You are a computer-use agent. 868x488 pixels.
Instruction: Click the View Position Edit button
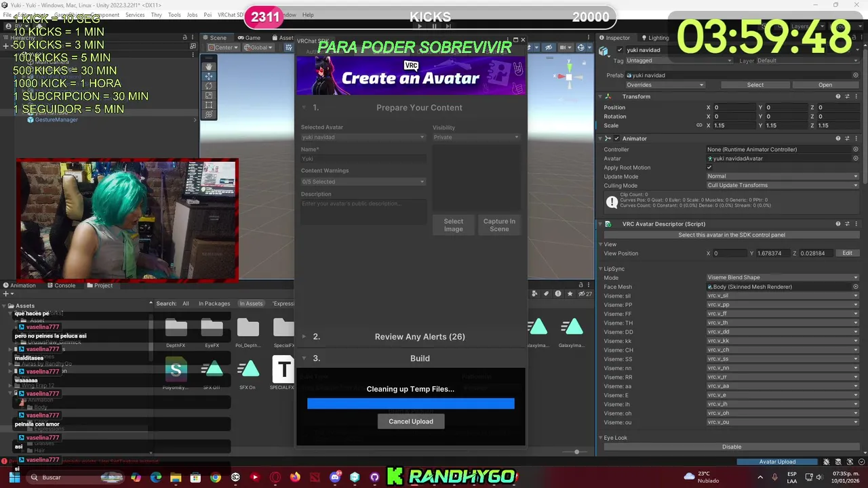pos(848,253)
